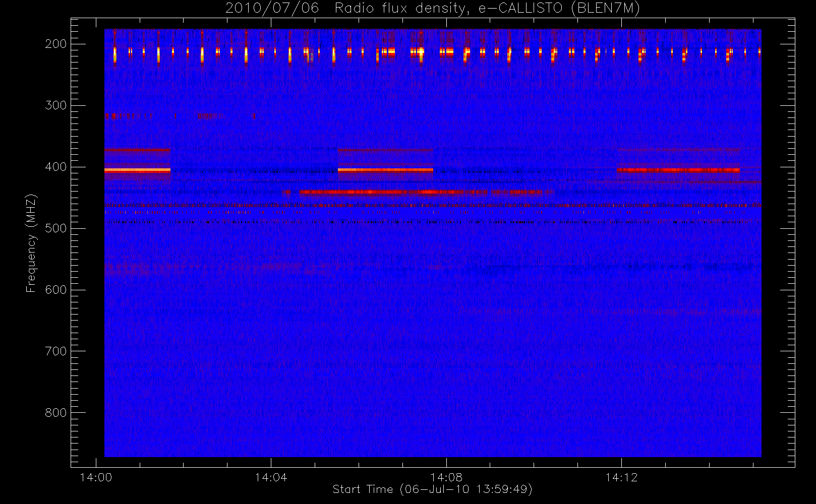This screenshot has width=816, height=504.
Task: Click the 14:00 time tick label
Action: (96, 477)
